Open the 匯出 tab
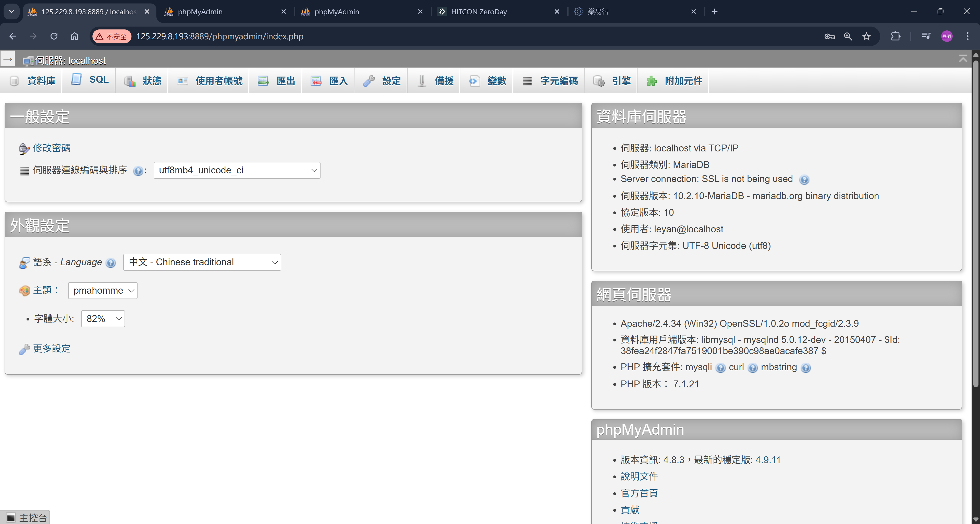 [276, 81]
